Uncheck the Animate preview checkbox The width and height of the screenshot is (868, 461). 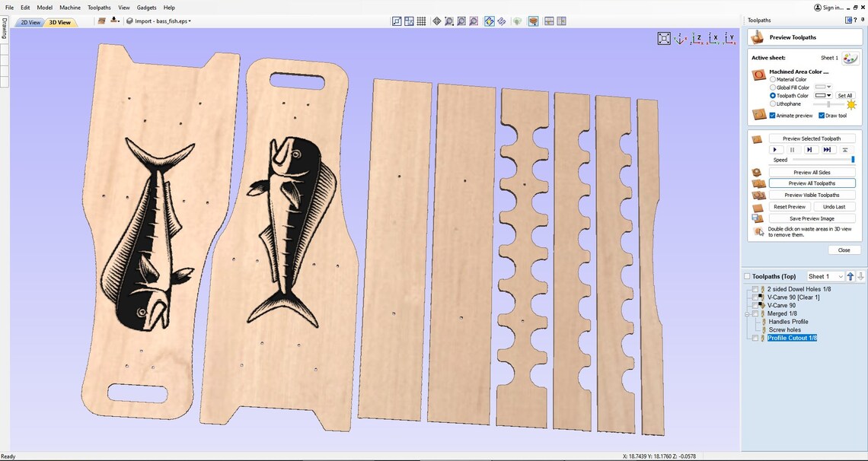tap(773, 115)
